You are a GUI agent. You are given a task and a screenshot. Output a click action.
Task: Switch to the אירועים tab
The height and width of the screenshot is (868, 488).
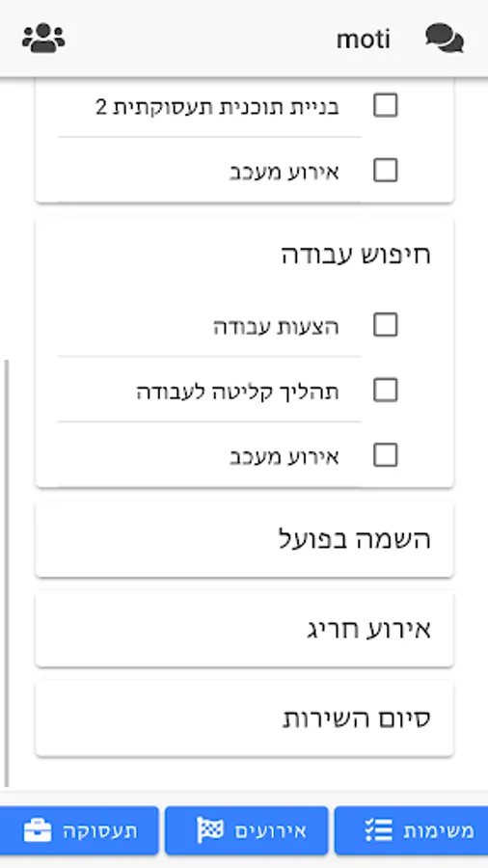[247, 831]
